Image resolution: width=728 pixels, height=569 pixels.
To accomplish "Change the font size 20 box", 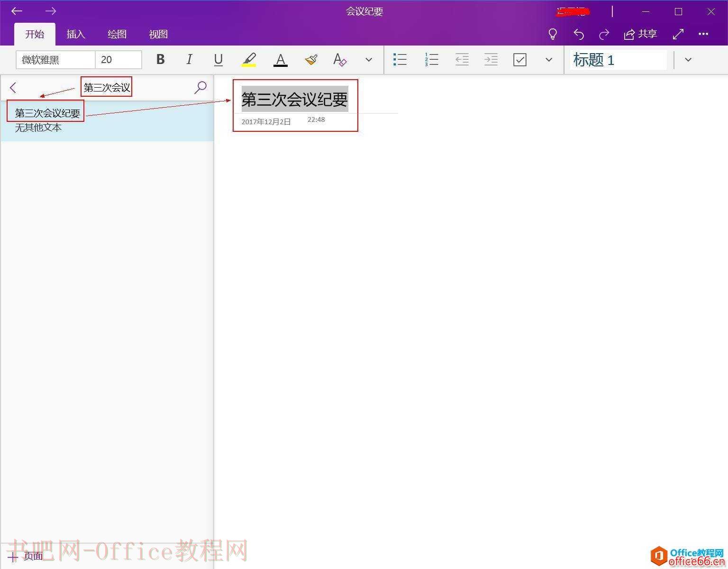I will pyautogui.click(x=118, y=60).
